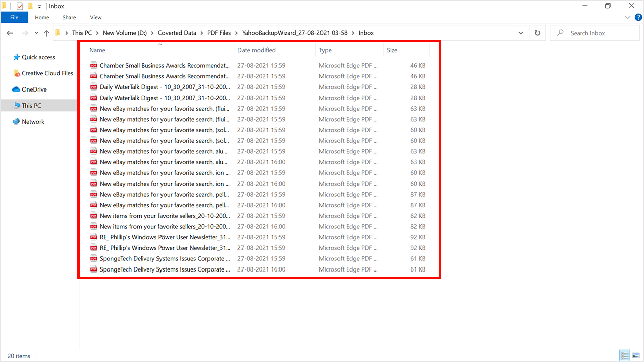This screenshot has height=362, width=644.
Task: Click the Search Inbox field
Action: click(595, 33)
